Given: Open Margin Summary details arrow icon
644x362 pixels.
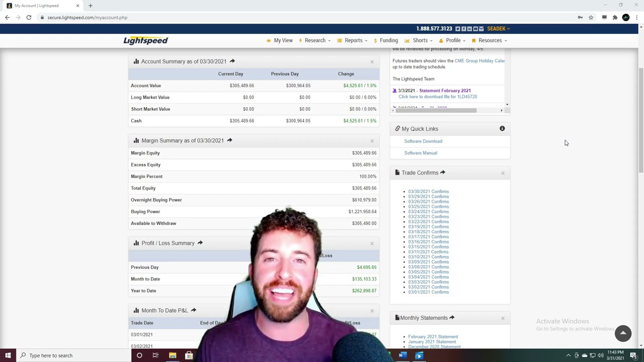Looking at the screenshot, I should (x=229, y=140).
